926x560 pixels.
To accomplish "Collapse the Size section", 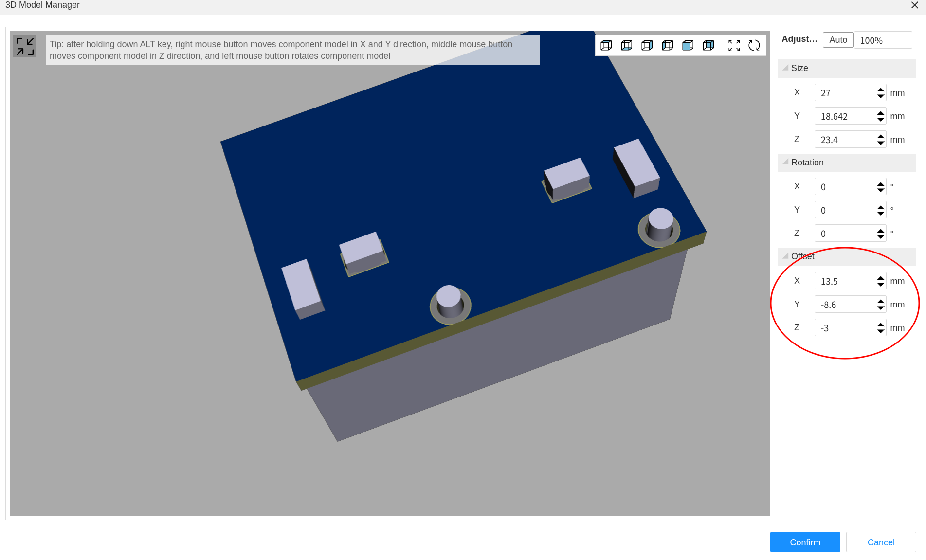I will pyautogui.click(x=785, y=68).
